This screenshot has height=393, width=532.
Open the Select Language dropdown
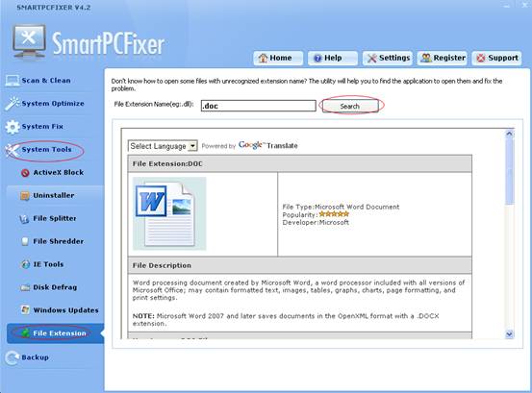[x=163, y=146]
